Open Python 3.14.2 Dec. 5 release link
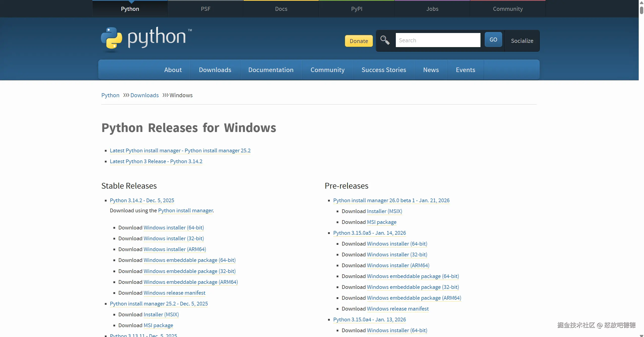The width and height of the screenshot is (644, 337). point(142,200)
